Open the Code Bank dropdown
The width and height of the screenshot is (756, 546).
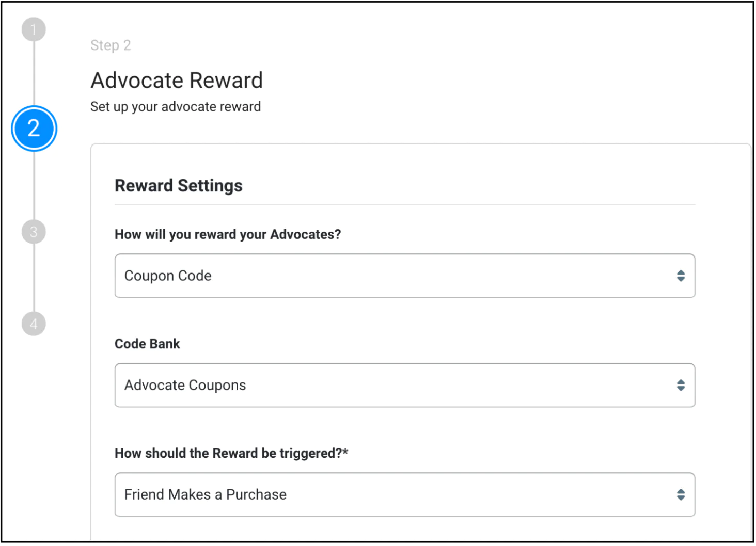tap(405, 386)
